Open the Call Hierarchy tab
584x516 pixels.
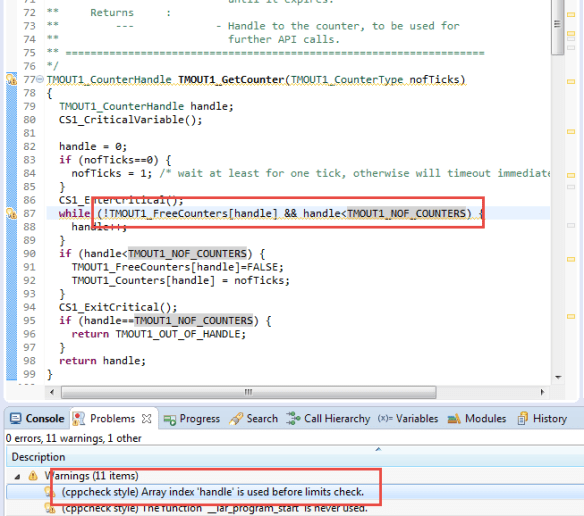(328, 419)
